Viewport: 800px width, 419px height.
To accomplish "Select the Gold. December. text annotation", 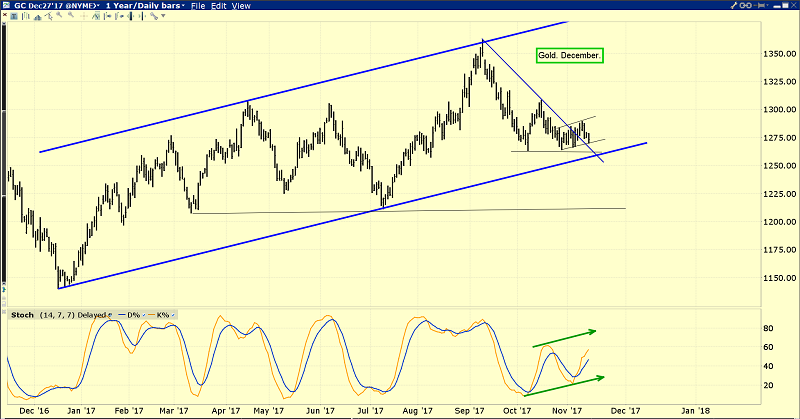I will [x=569, y=55].
